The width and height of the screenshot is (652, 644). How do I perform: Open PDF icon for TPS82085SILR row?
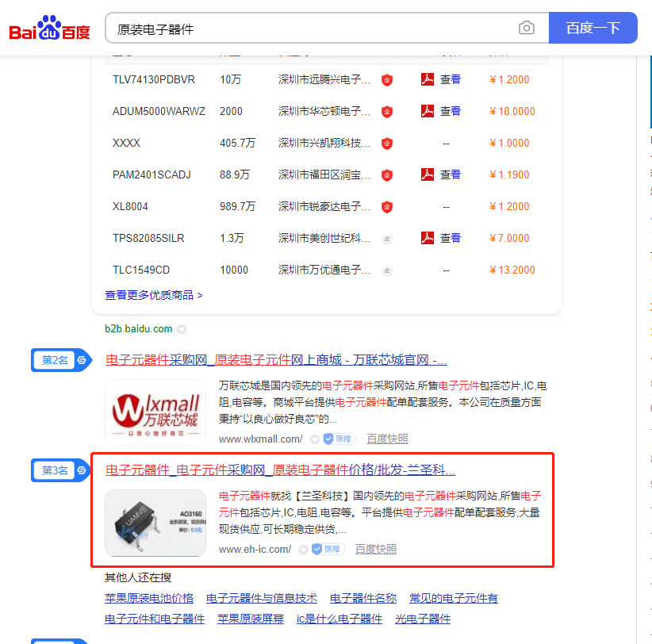click(427, 238)
